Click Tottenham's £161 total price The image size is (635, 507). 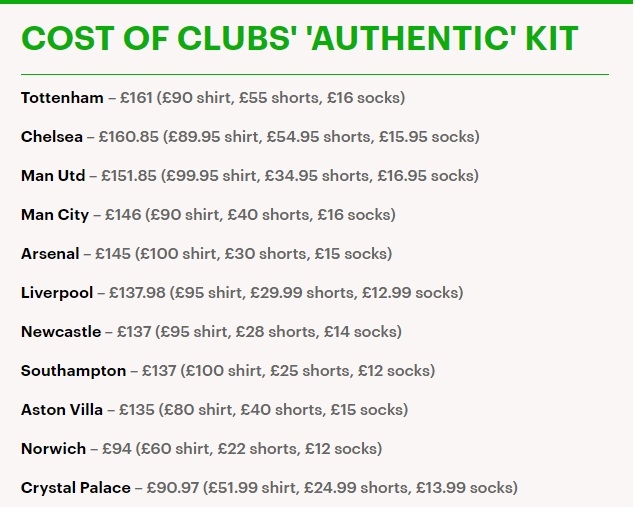pyautogui.click(x=135, y=98)
